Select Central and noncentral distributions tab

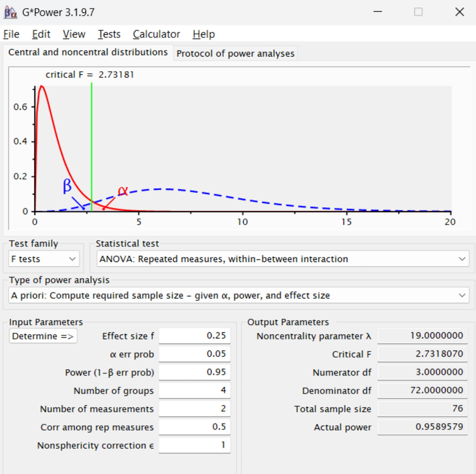coord(88,52)
